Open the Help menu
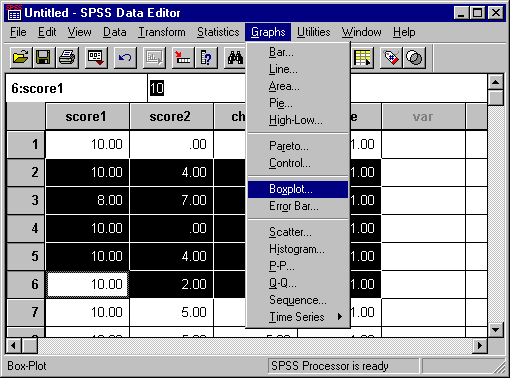 tap(404, 32)
